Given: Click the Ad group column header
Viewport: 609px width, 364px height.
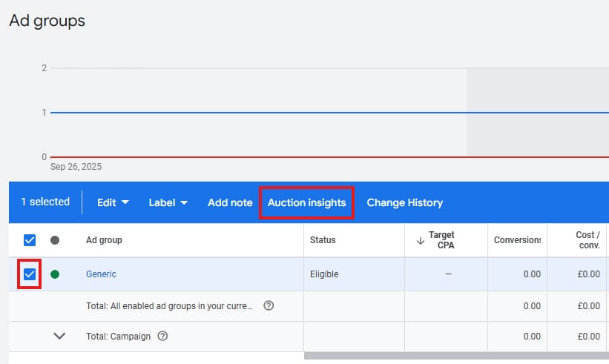Looking at the screenshot, I should tap(104, 240).
